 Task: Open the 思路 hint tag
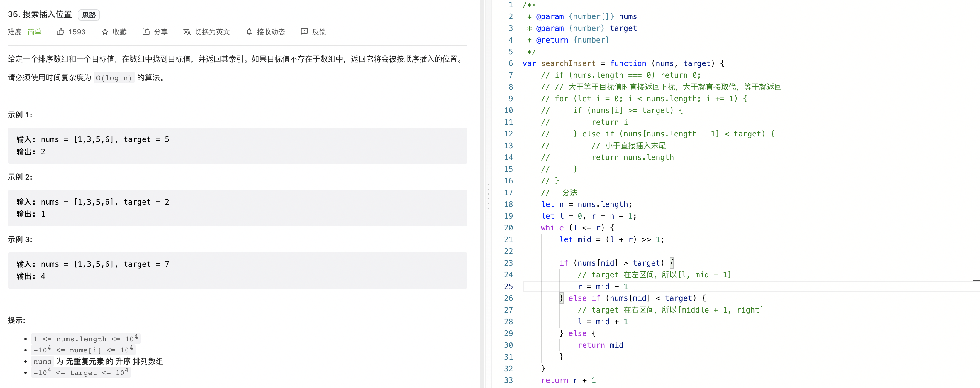pyautogui.click(x=89, y=15)
